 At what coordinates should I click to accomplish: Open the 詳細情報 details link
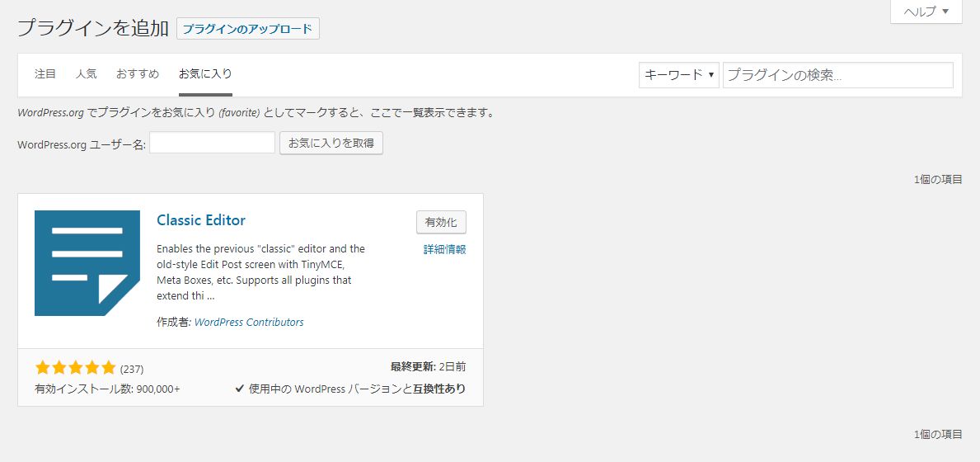(x=445, y=249)
